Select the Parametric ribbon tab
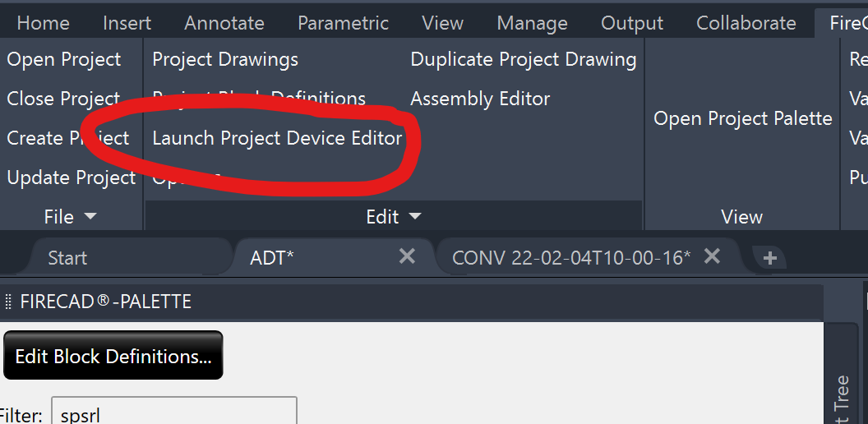 point(344,23)
